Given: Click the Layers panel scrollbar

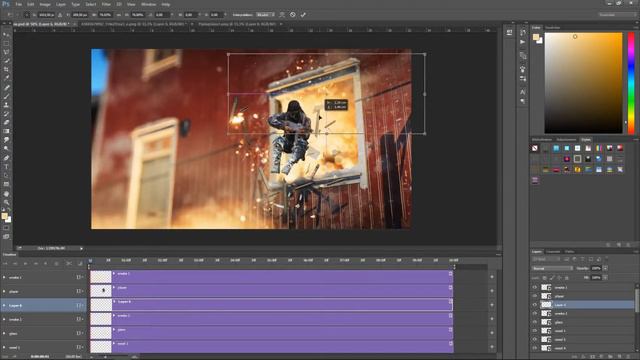Looking at the screenshot, I should click(x=637, y=300).
